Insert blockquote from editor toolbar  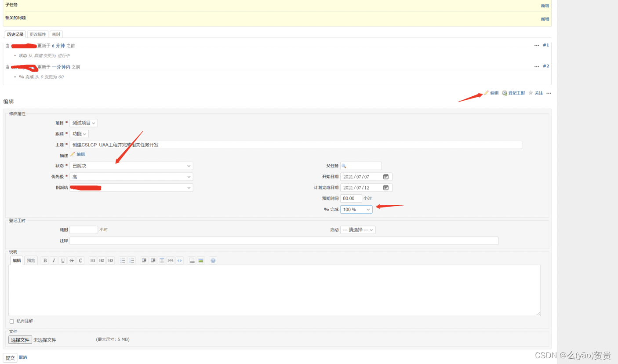click(x=144, y=261)
